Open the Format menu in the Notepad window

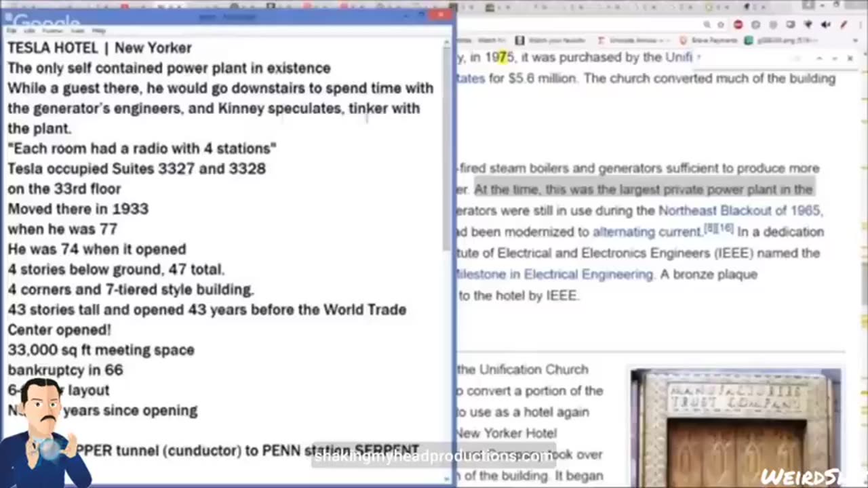click(x=52, y=30)
